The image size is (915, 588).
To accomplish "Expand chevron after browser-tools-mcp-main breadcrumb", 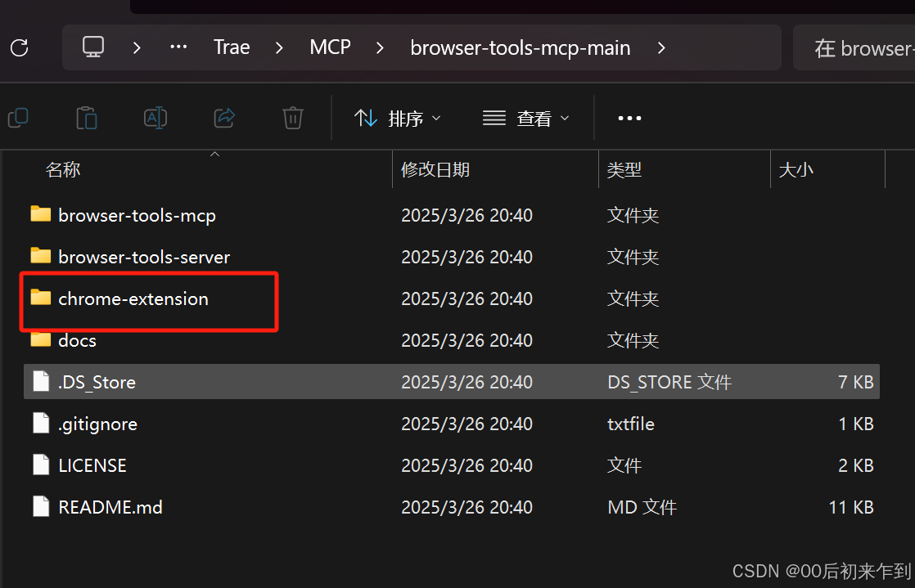I will [661, 48].
